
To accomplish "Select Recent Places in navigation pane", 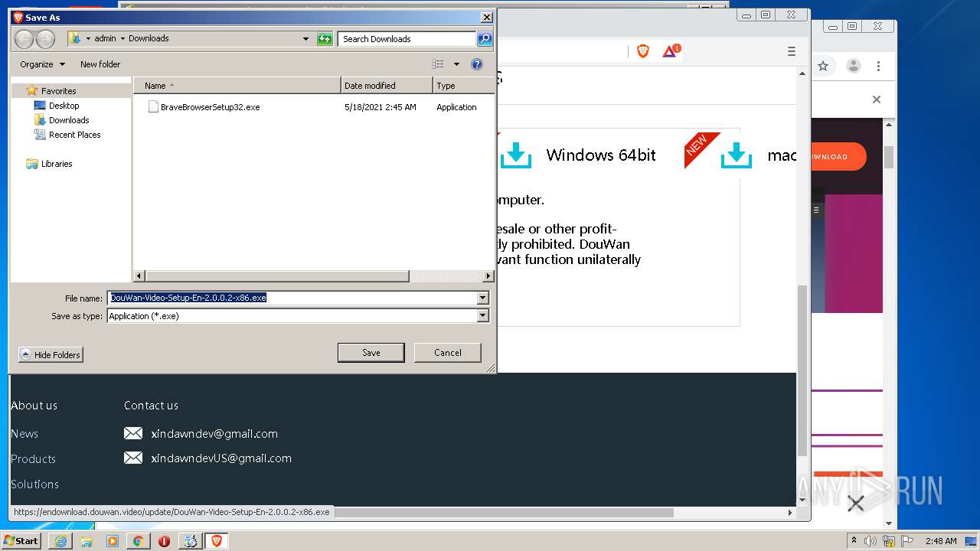I will coord(75,135).
